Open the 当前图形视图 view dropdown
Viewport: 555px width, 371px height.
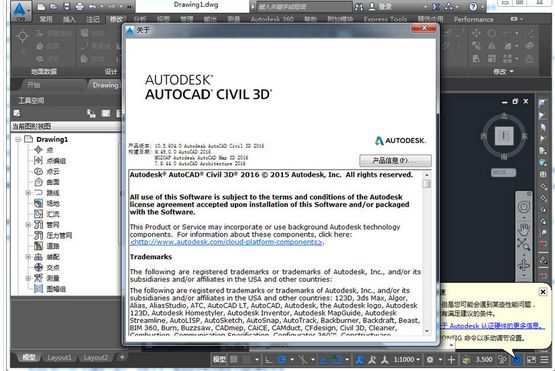click(66, 126)
